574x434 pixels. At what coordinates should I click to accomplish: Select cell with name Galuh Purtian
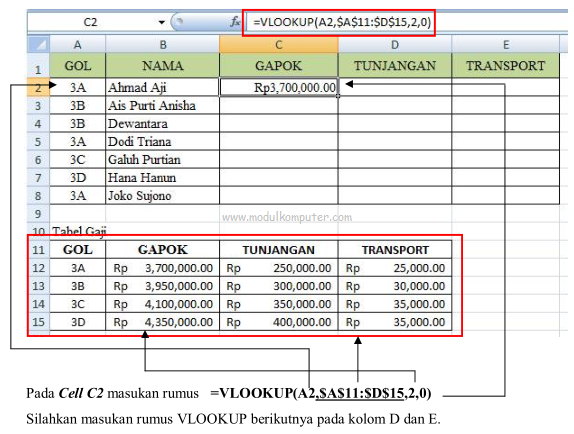[163, 160]
